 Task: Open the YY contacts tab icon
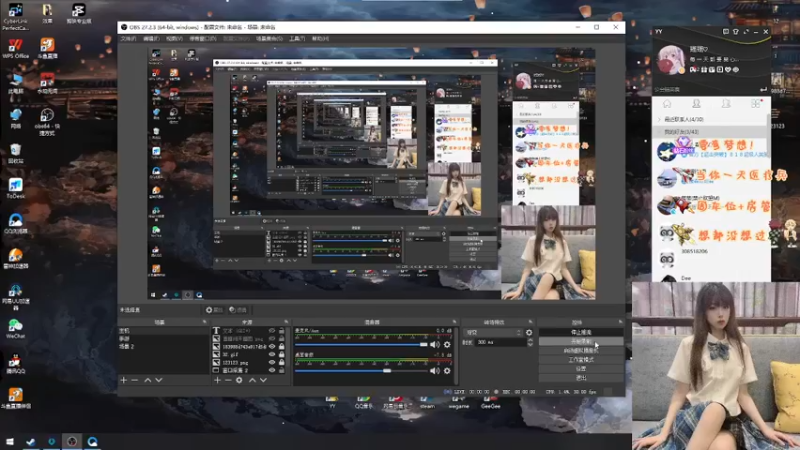click(x=696, y=104)
